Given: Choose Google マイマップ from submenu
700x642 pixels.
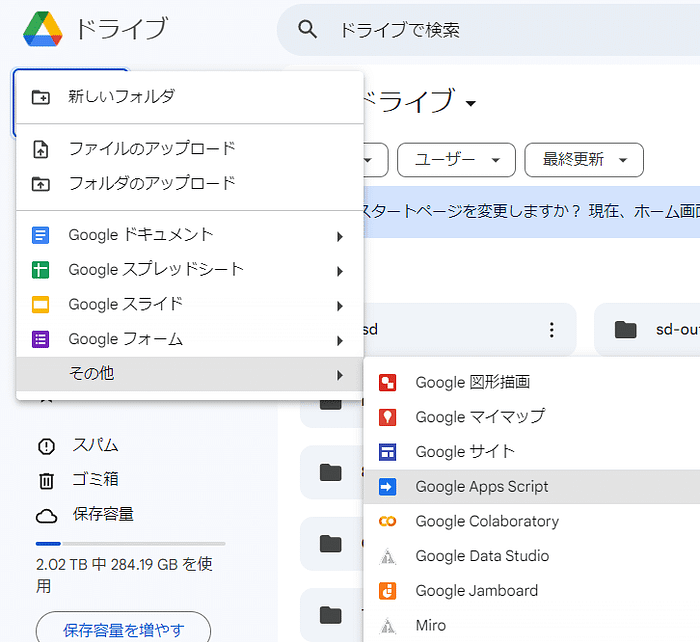Looking at the screenshot, I should click(x=532, y=417).
